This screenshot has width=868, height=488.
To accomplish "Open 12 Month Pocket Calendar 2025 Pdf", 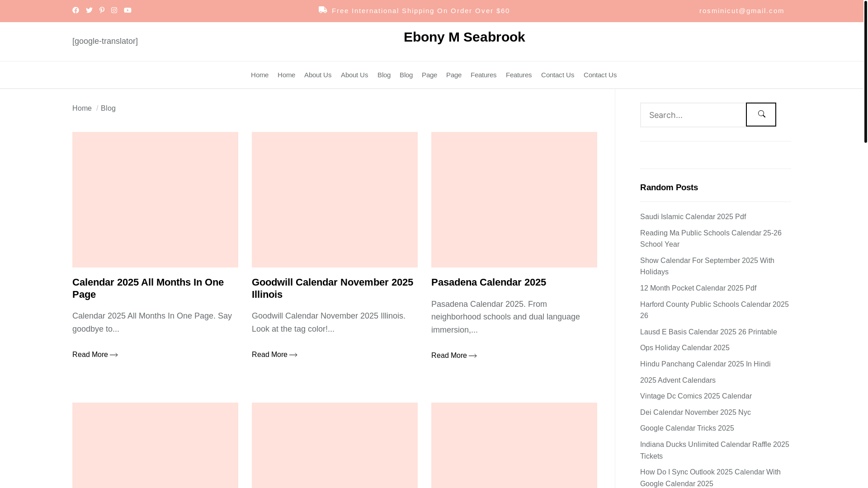I will 698,288.
